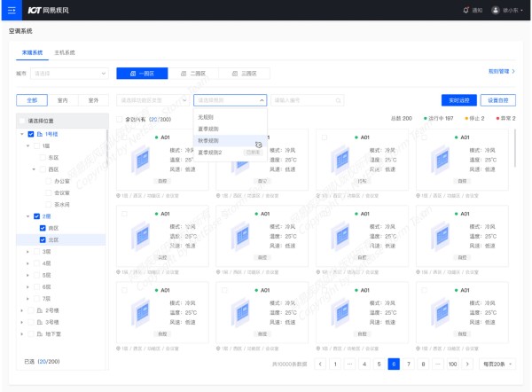Viewport: 532px width, 392px height.
Task: Open notifications via the bell icon
Action: click(466, 10)
